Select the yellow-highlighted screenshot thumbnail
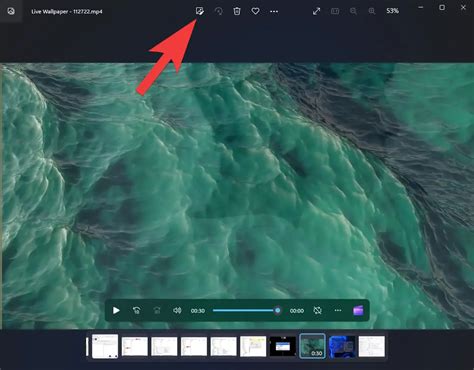Image resolution: width=474 pixels, height=370 pixels. pyautogui.click(x=253, y=347)
